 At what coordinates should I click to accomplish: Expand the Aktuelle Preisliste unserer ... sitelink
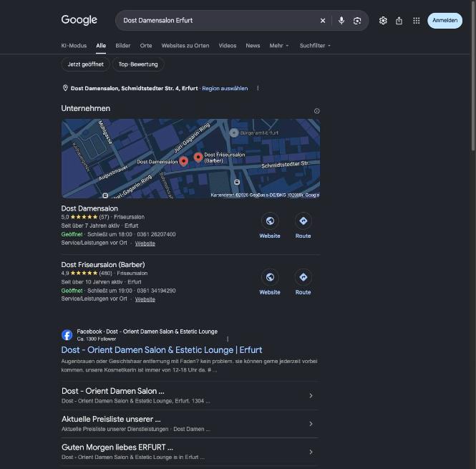[190, 424]
